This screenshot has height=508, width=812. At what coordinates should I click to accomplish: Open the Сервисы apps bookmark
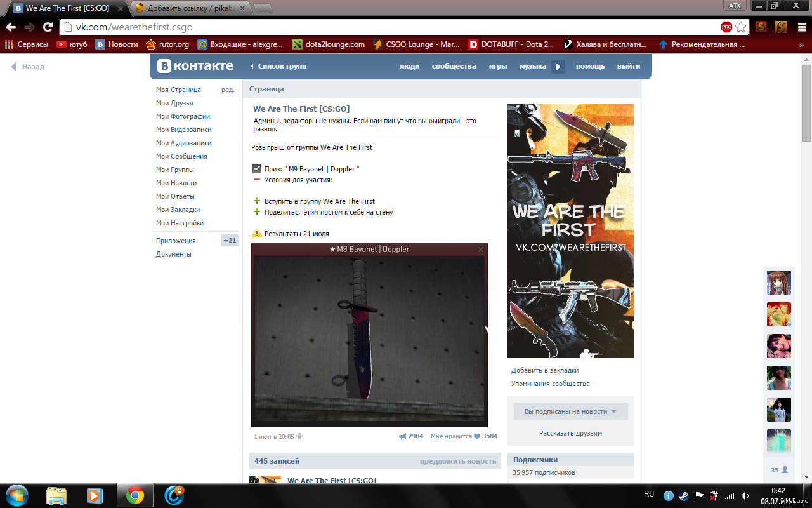[x=27, y=44]
